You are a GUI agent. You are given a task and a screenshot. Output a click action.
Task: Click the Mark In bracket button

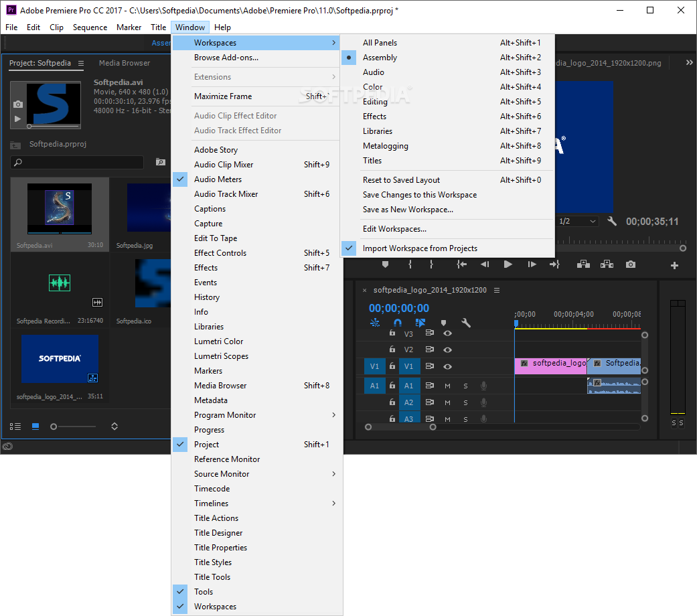tap(410, 264)
